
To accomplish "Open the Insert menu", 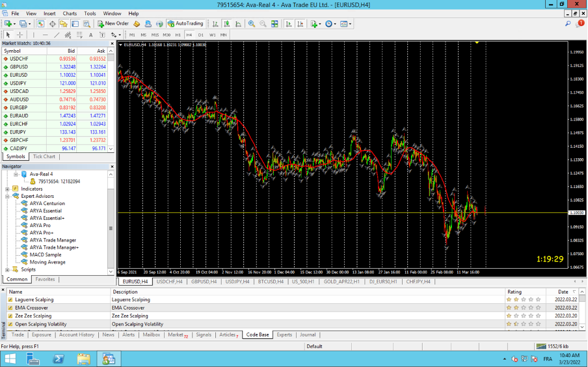I will pos(49,14).
